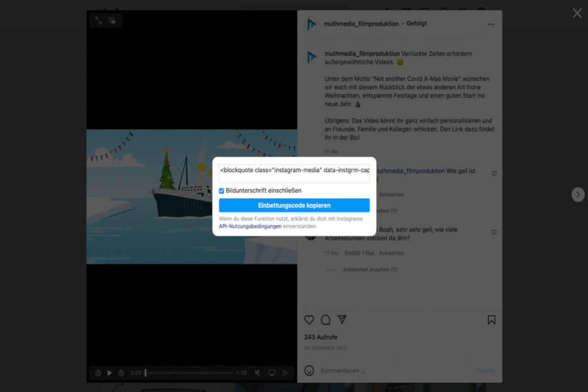This screenshot has height=392, width=588.
Task: Toggle picture-in-picture mode icon
Action: [x=113, y=20]
